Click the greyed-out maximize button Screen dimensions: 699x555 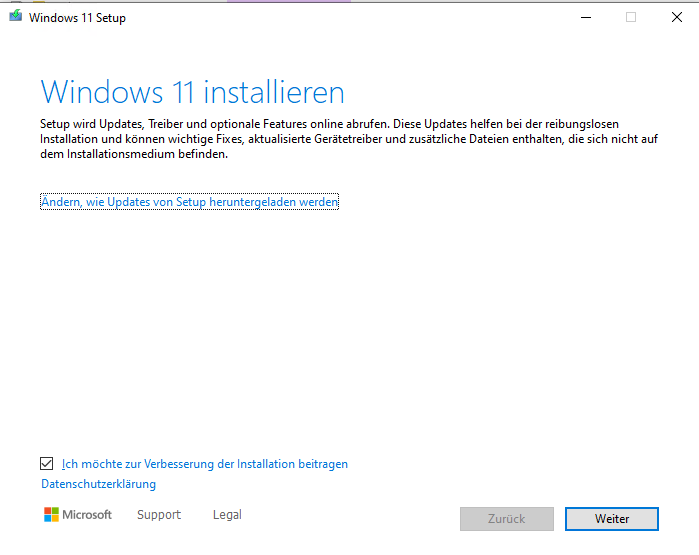(x=631, y=17)
